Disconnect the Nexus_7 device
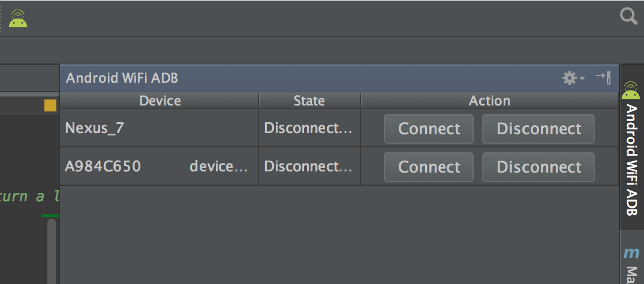 coord(538,129)
